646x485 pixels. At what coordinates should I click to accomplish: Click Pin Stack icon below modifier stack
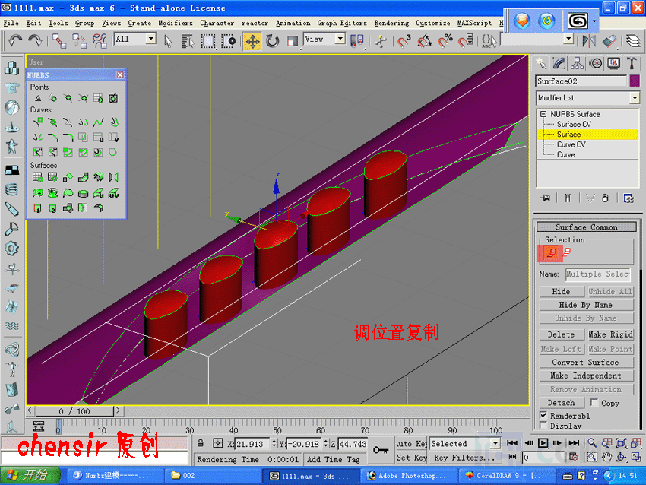point(545,198)
